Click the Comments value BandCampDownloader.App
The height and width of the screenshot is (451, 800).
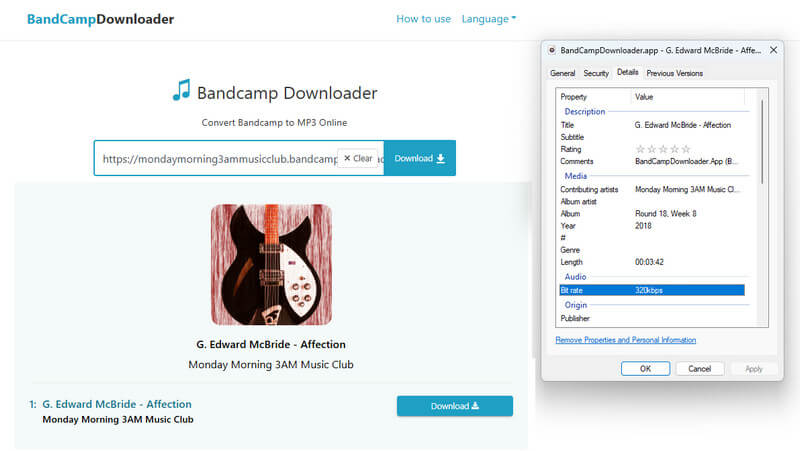pyautogui.click(x=686, y=161)
